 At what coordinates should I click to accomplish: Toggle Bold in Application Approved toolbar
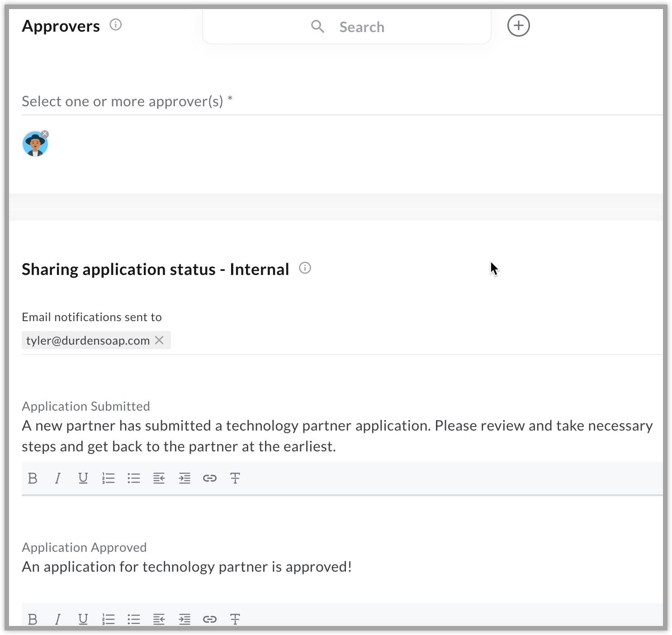33,619
